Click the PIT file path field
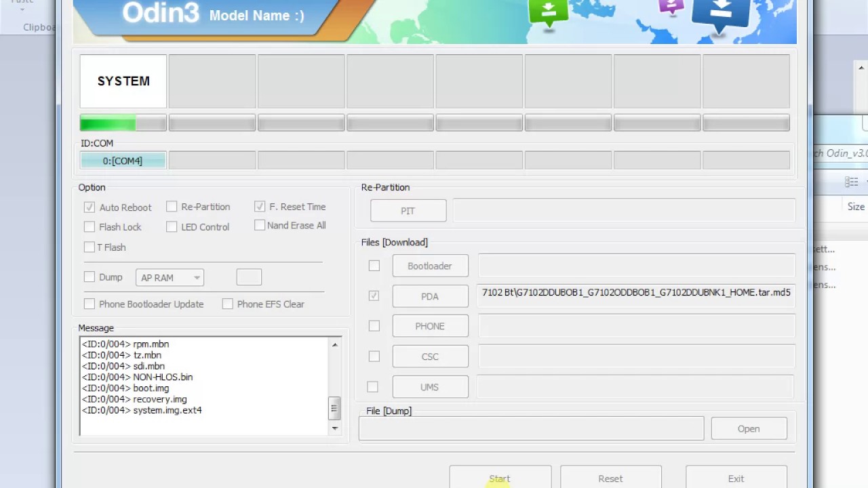Image resolution: width=868 pixels, height=488 pixels. click(x=624, y=210)
